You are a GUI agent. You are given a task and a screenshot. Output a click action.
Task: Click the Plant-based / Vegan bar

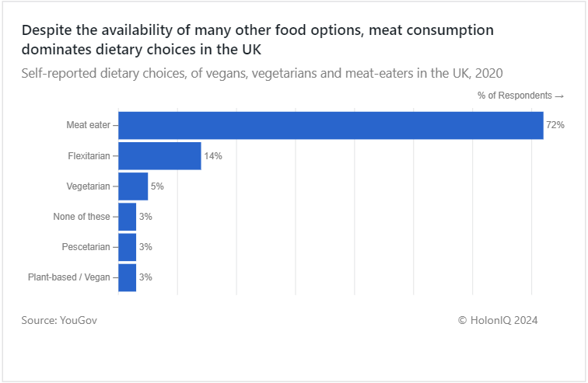(127, 277)
